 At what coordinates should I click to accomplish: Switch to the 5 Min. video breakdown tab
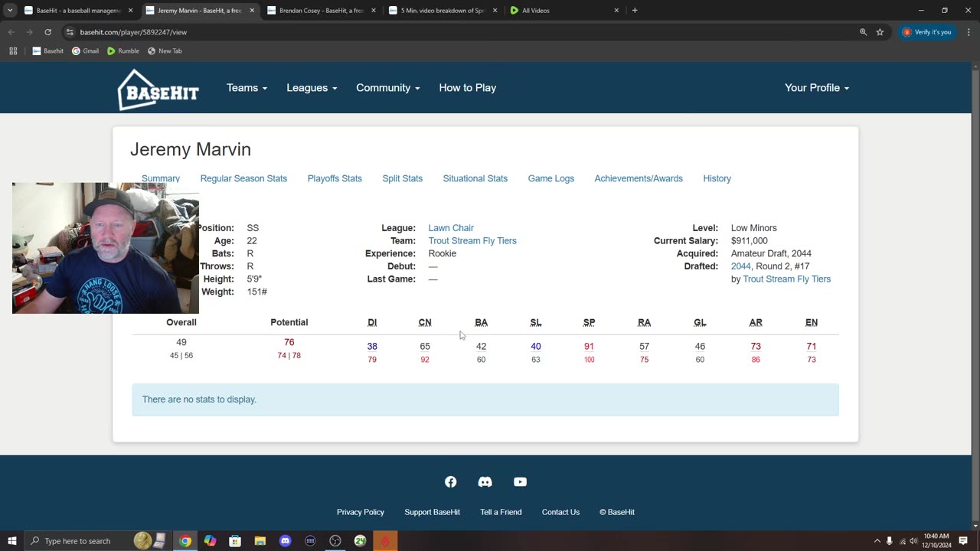(443, 11)
